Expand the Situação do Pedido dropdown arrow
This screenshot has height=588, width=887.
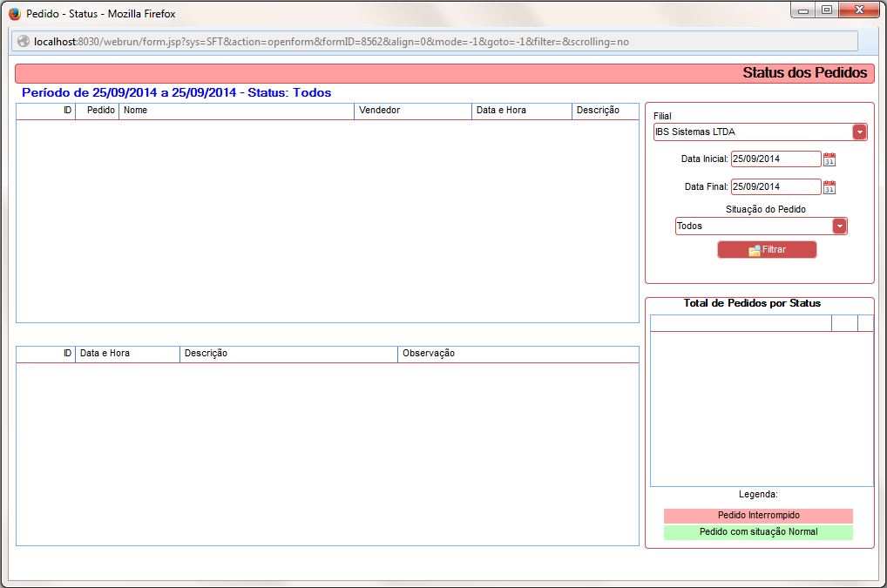tap(839, 226)
